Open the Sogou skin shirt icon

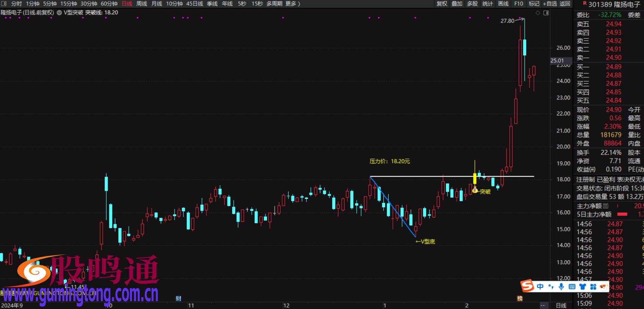pyautogui.click(x=582, y=286)
